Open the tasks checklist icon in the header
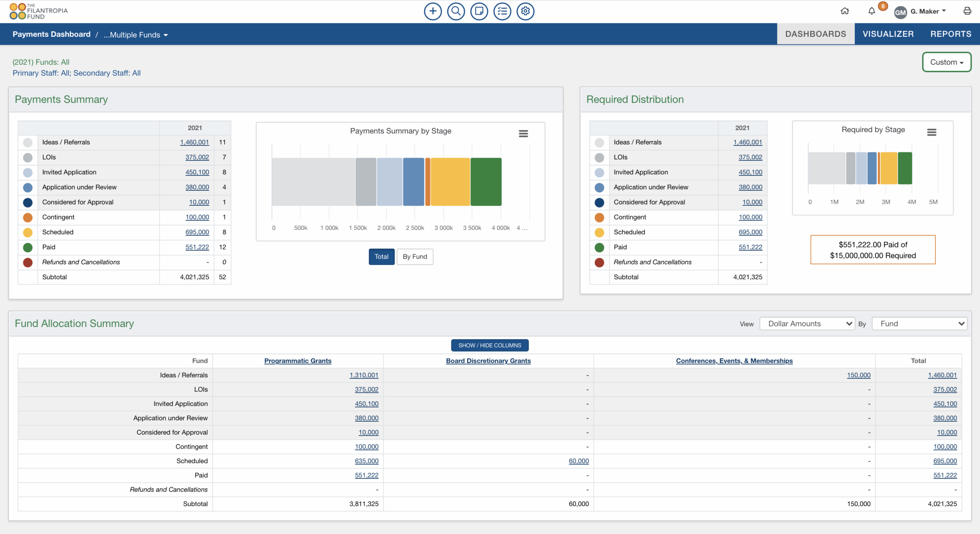 (x=502, y=11)
